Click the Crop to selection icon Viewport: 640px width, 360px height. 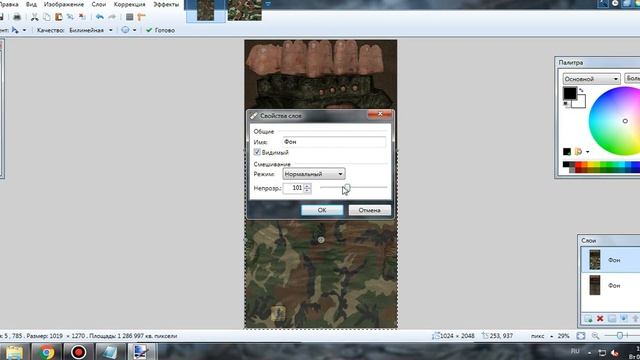(70, 17)
